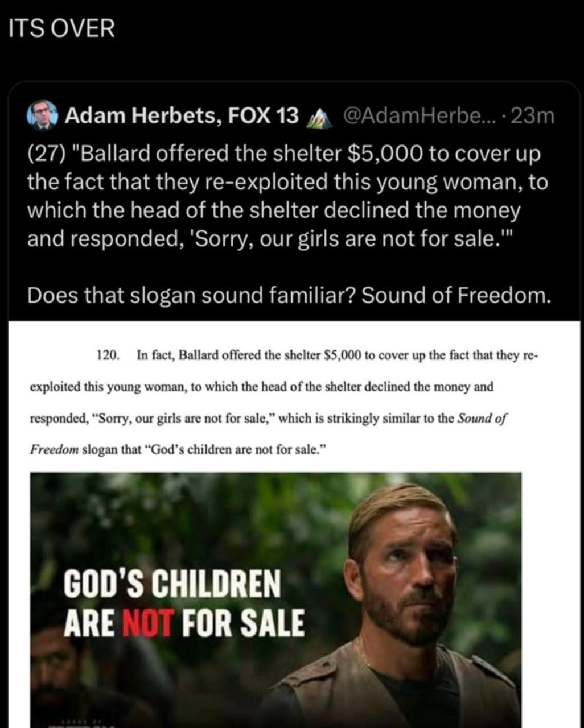584x728 pixels.
Task: Click Adam Herbets' profile avatar
Action: pos(42,116)
